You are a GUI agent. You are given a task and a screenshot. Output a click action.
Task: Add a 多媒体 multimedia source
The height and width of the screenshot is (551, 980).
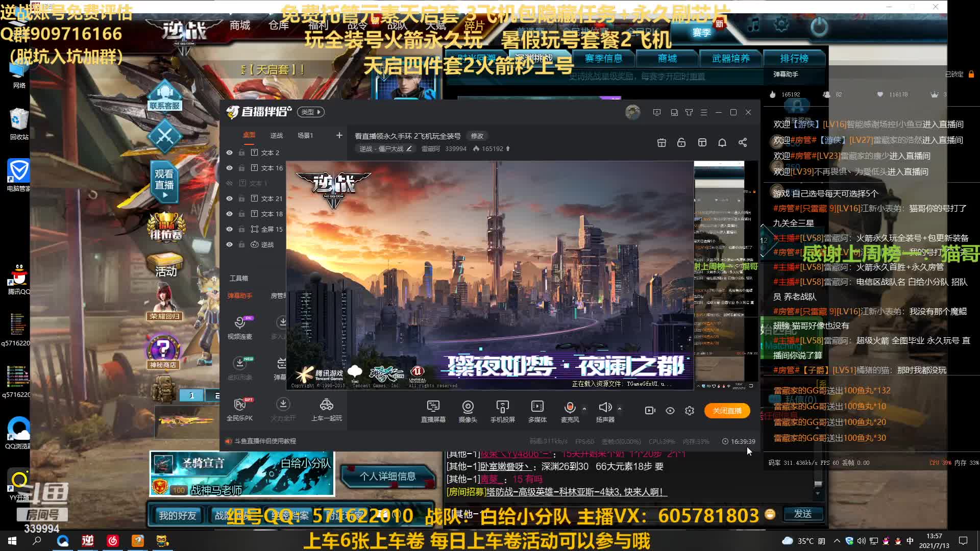coord(537,411)
